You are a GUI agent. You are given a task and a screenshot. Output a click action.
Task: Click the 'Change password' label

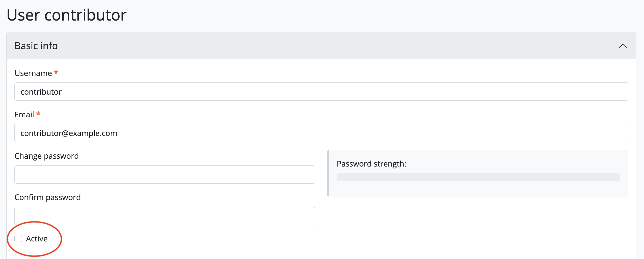47,156
